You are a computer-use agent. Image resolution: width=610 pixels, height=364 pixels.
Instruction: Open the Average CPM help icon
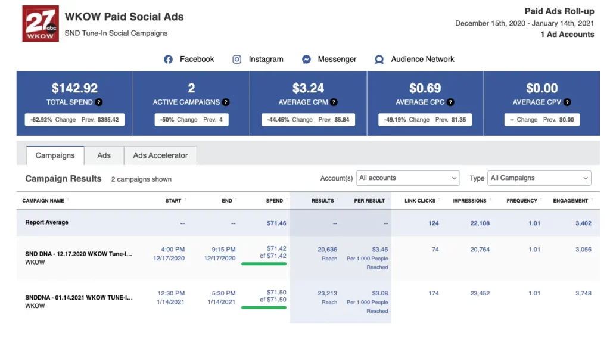point(334,102)
